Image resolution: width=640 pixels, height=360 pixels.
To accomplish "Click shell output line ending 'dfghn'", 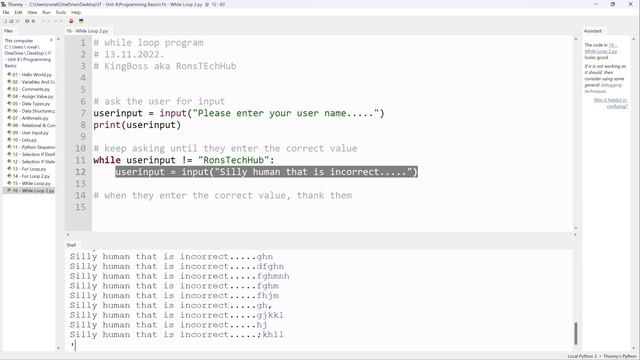I will 177,266.
